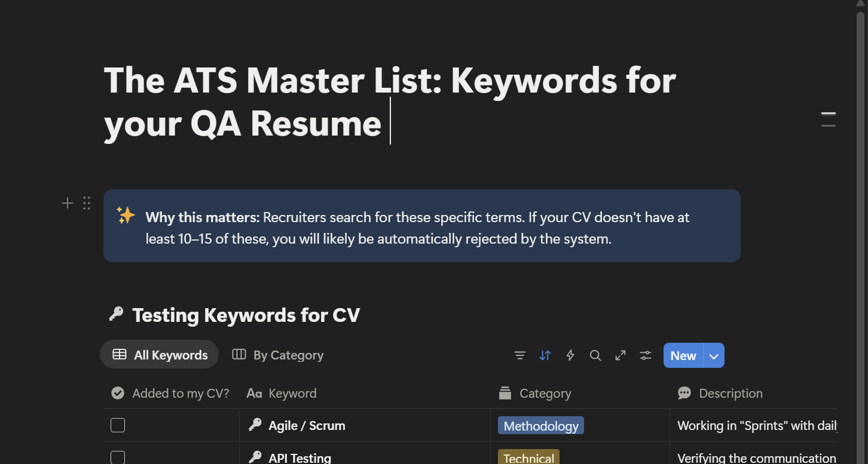Click the sparkles callout emoji icon
Image resolution: width=868 pixels, height=464 pixels.
point(126,216)
